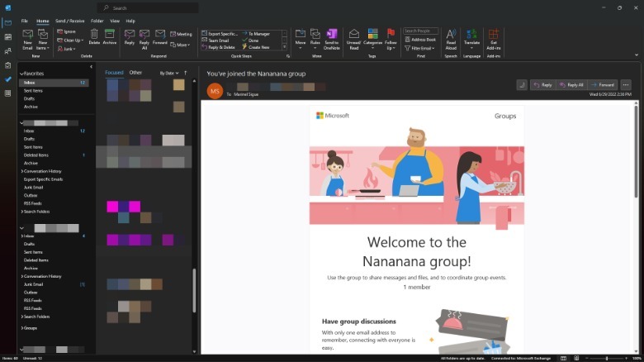Mark message Unread/Read
Viewport: 644px width, 362px height.
353,36
